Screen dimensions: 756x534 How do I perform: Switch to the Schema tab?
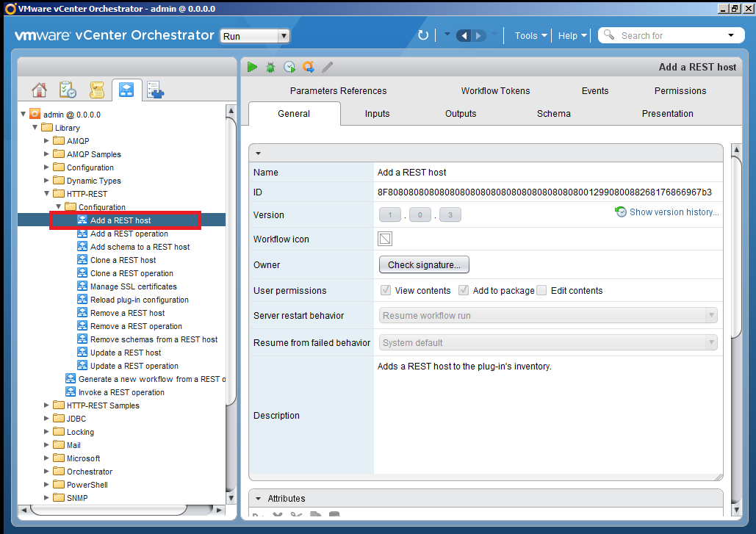pos(553,113)
